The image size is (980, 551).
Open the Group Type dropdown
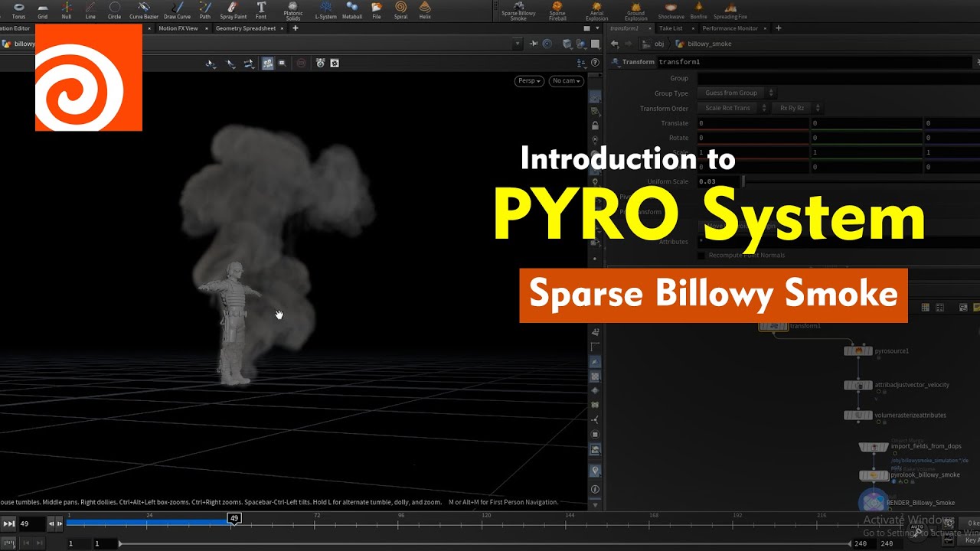tap(737, 93)
